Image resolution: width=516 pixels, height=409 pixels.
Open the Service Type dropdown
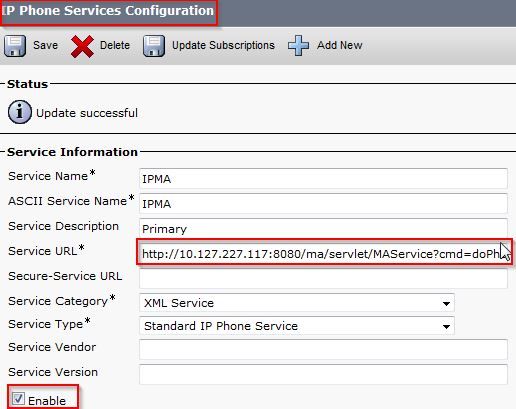point(297,326)
